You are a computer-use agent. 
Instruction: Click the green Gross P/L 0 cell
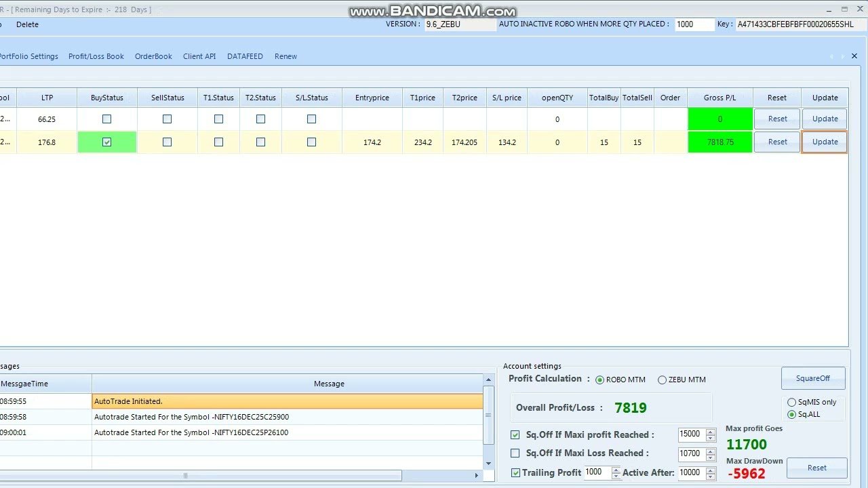[720, 119]
